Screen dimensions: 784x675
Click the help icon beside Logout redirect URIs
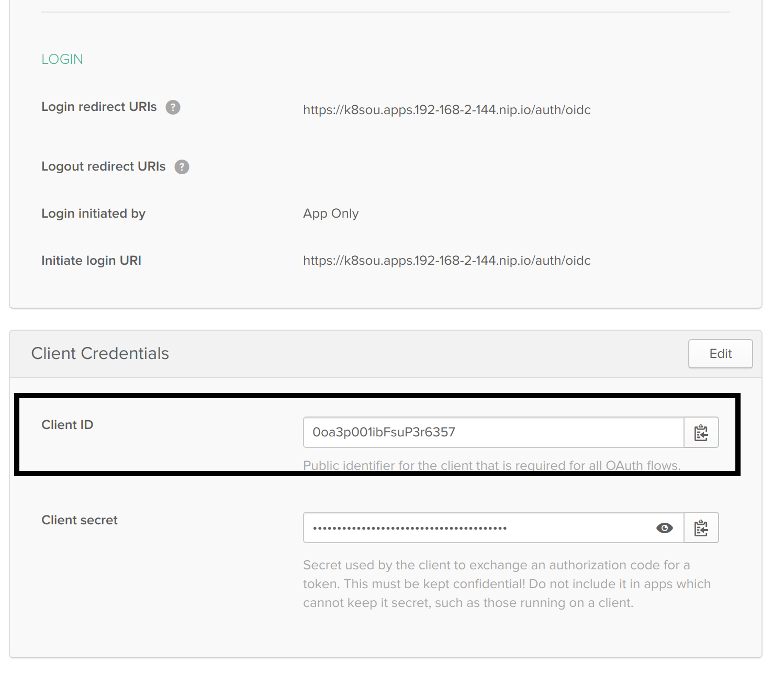[x=182, y=167]
